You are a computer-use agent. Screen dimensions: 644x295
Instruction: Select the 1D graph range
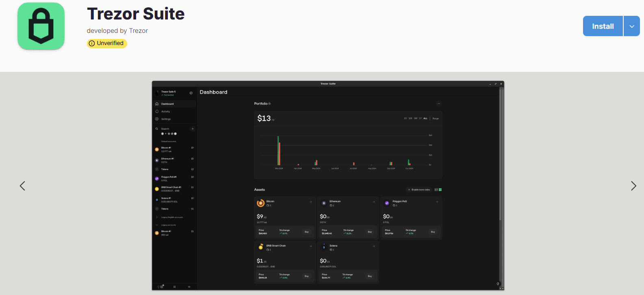(405, 118)
